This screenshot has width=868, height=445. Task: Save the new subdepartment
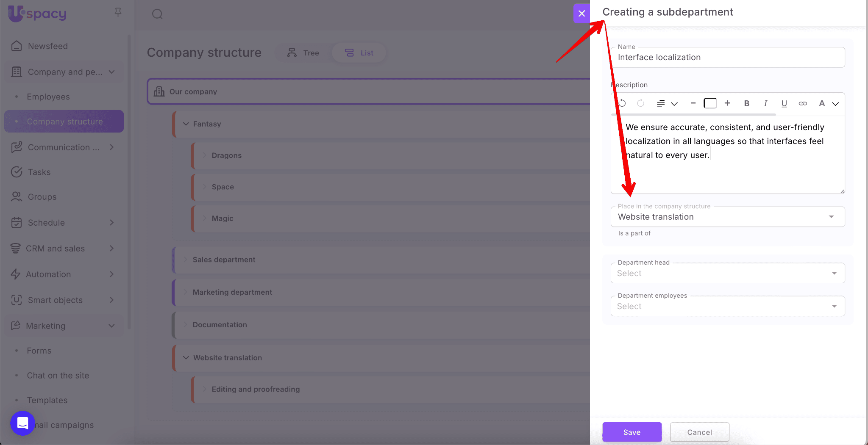(x=632, y=432)
